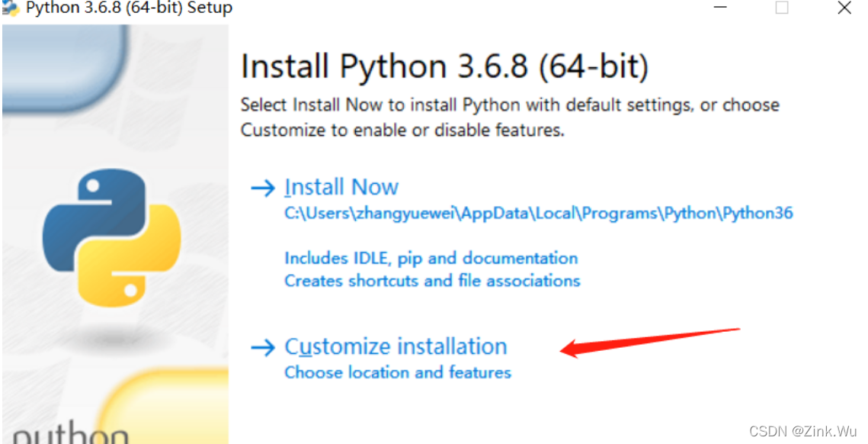Click the Python installer icon in title bar

(x=11, y=8)
